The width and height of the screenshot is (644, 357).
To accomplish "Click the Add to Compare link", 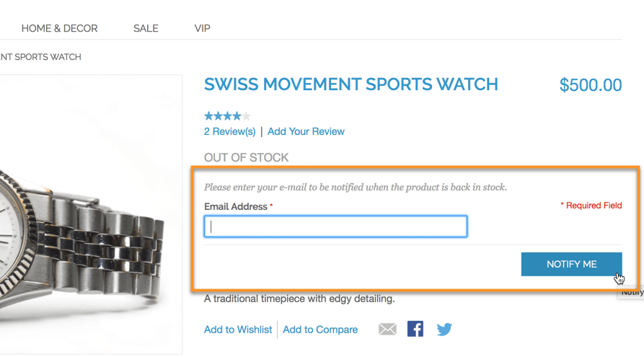I will pyautogui.click(x=320, y=330).
